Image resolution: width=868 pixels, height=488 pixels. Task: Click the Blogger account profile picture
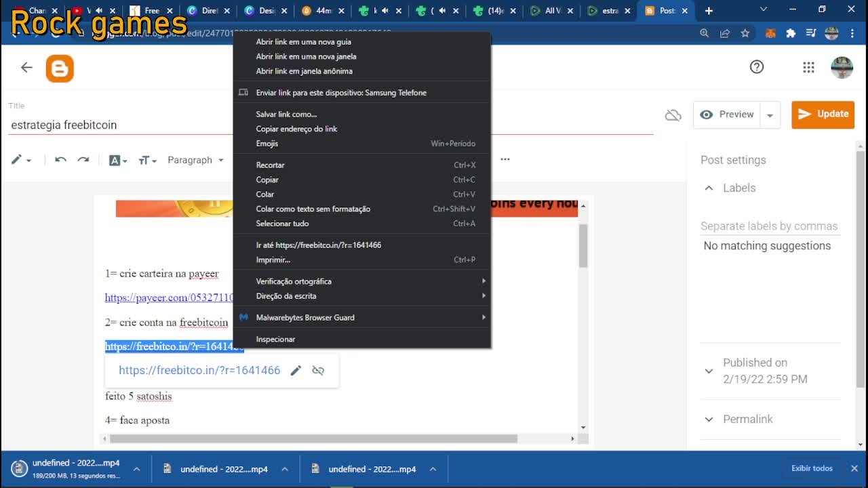pyautogui.click(x=842, y=67)
